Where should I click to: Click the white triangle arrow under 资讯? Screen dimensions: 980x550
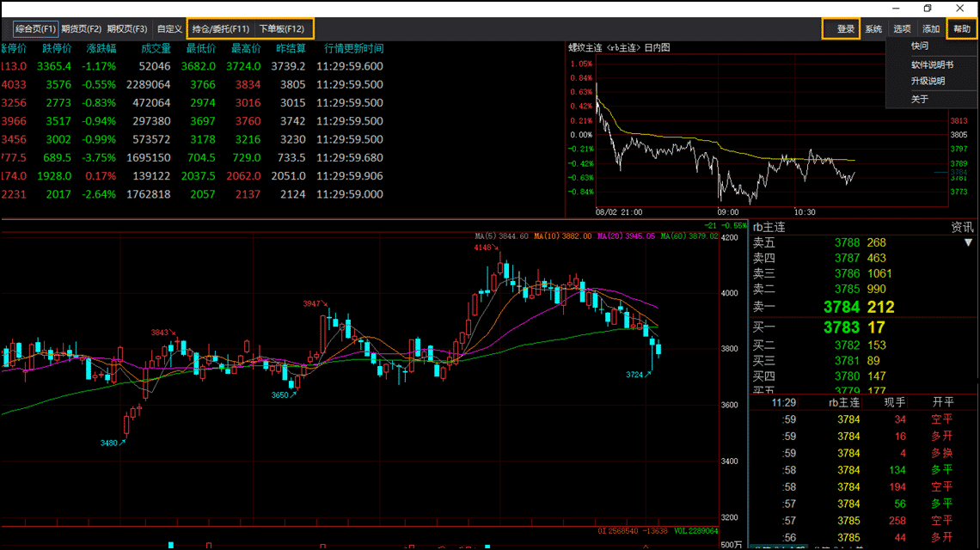click(x=968, y=243)
